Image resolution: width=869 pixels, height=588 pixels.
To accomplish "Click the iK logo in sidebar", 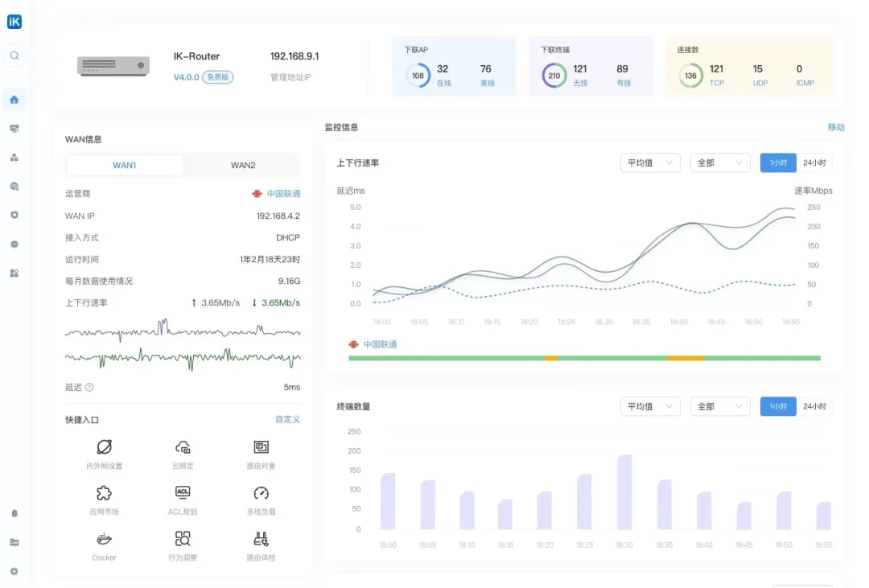I will [x=14, y=22].
